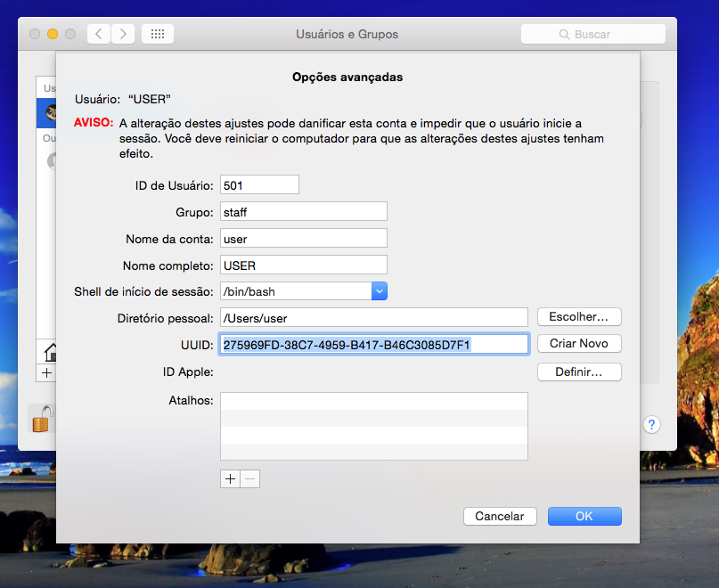The height and width of the screenshot is (588, 719).
Task: Click the /bin/bash shell text box
Action: pyautogui.click(x=296, y=291)
